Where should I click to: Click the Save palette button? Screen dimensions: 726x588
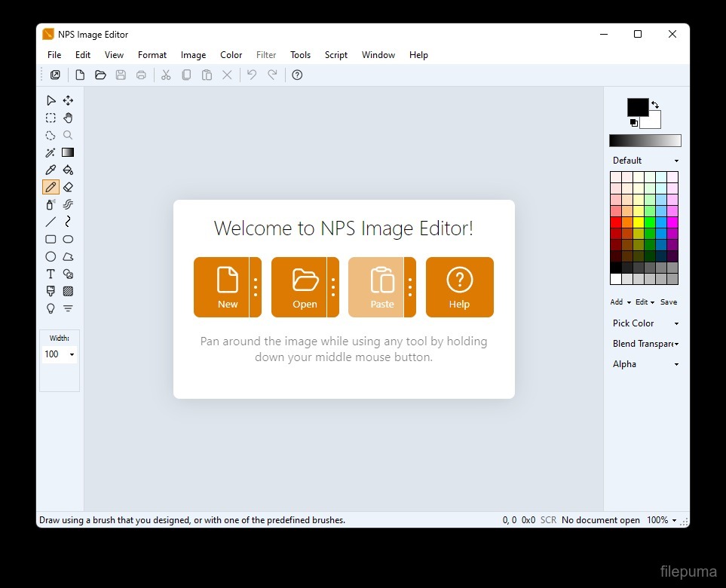(x=668, y=302)
